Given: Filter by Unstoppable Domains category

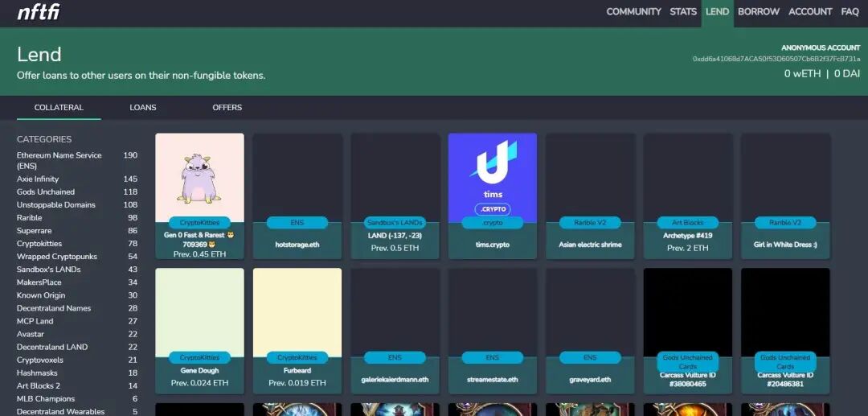Looking at the screenshot, I should (x=77, y=205).
